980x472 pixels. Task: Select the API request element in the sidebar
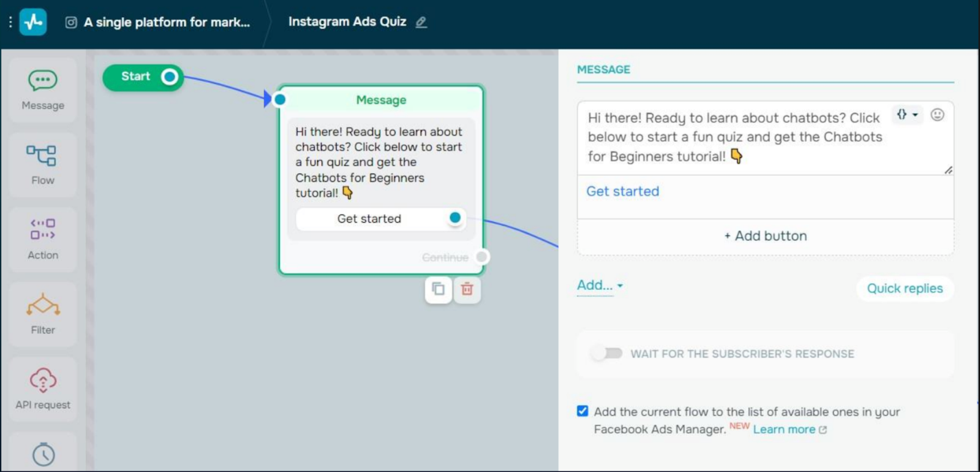[x=43, y=389]
